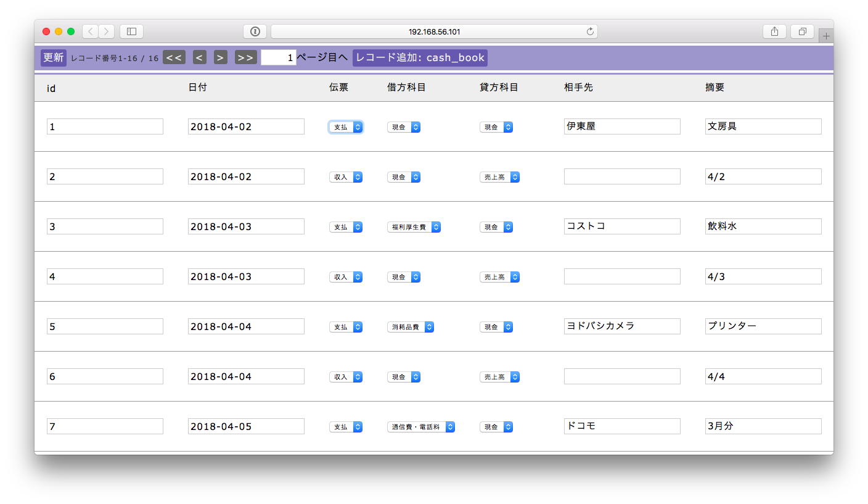The height and width of the screenshot is (504, 868).
Task: Click the id field containing 1
Action: (x=105, y=126)
